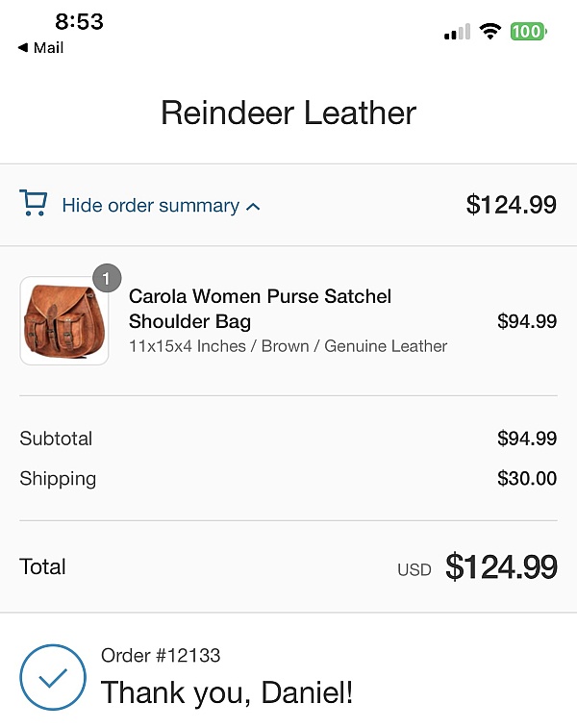Tap the Wi-Fi status icon
Screen dimensions: 577x728
point(489,31)
